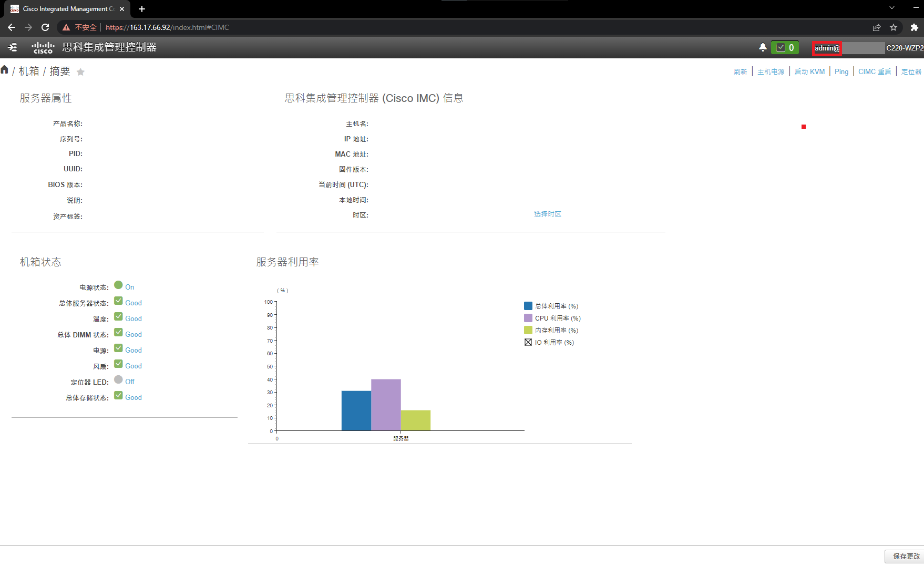This screenshot has height=566, width=924.
Task: Click the browser back arrow
Action: (x=12, y=27)
